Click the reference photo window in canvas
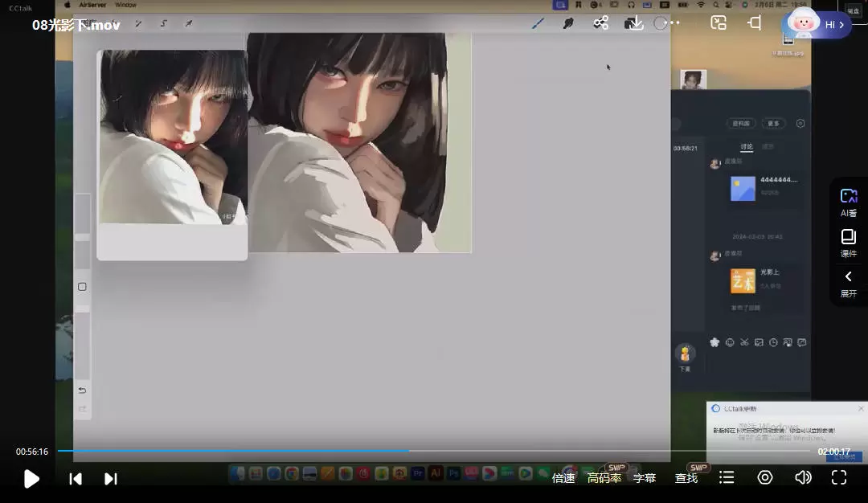 [172, 155]
